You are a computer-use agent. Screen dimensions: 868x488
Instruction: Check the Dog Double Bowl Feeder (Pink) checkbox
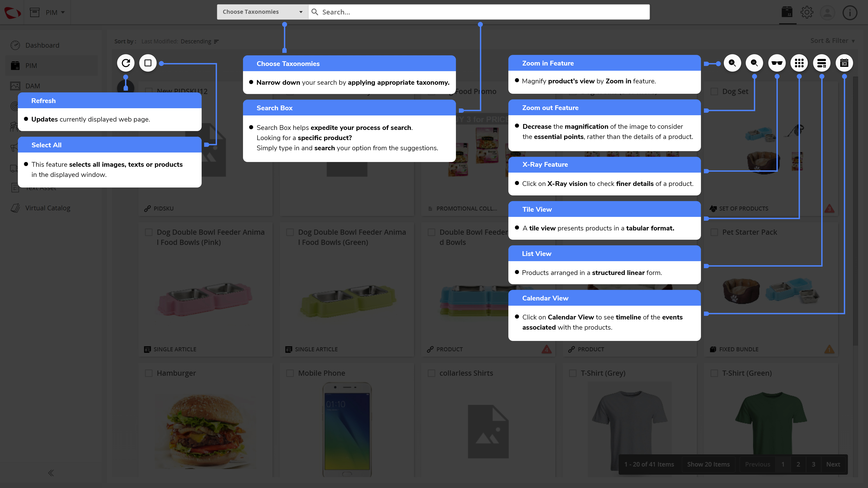tap(149, 232)
